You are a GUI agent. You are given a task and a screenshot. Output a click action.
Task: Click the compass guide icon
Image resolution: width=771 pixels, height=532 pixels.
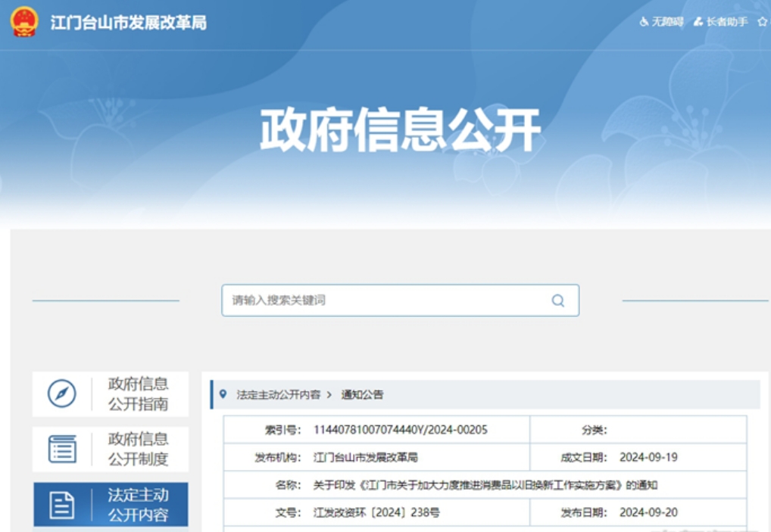62,394
